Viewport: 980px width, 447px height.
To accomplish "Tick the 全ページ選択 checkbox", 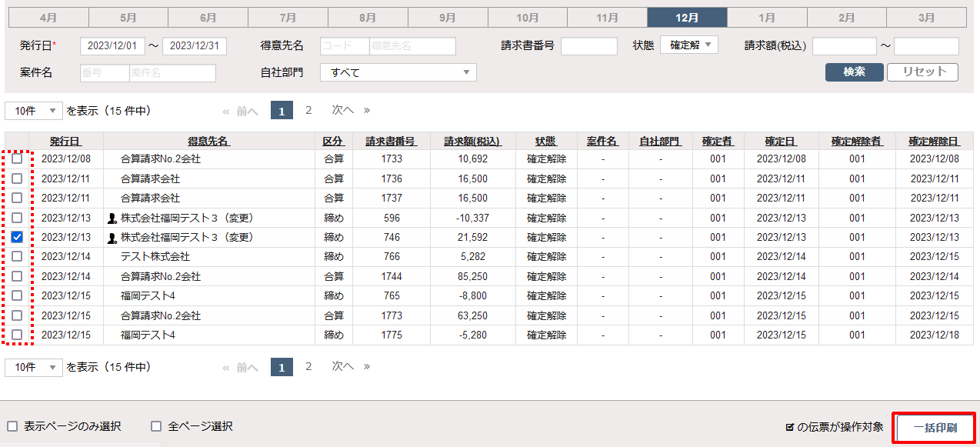I will [x=156, y=426].
